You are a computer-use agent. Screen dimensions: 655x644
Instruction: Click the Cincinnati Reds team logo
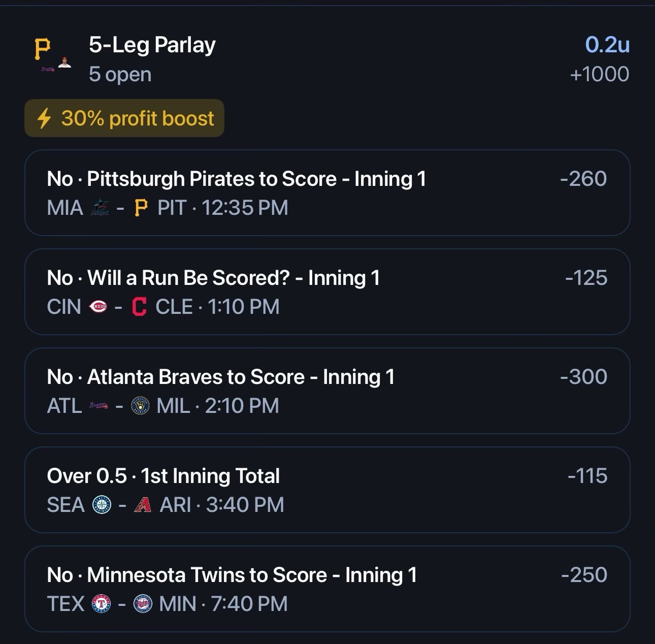coord(98,307)
